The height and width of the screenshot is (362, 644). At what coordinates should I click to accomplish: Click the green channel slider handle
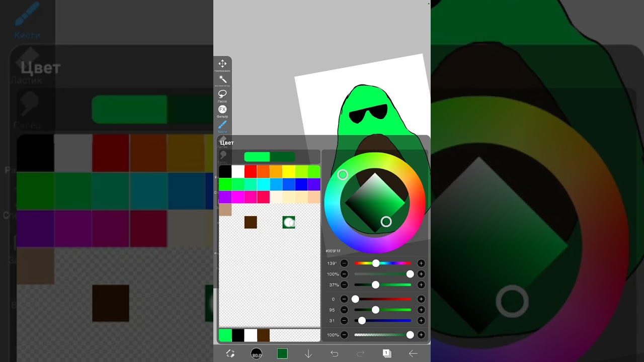(375, 310)
